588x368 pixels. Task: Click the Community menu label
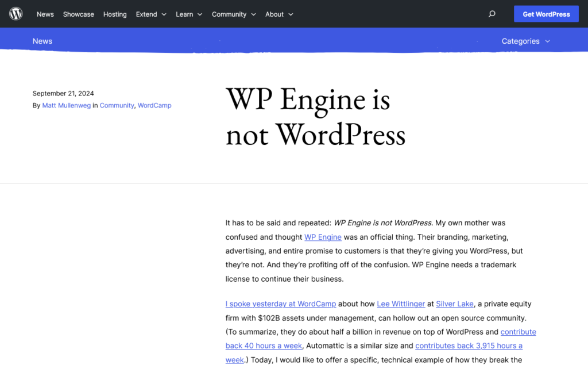point(229,14)
